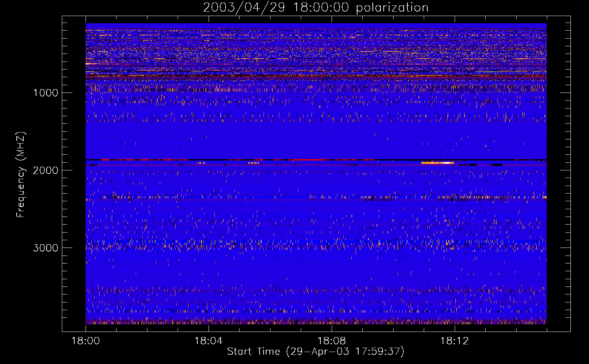
Task: Click the plot title '2003/04/29 18:00:00 polarization'
Action: [x=316, y=8]
